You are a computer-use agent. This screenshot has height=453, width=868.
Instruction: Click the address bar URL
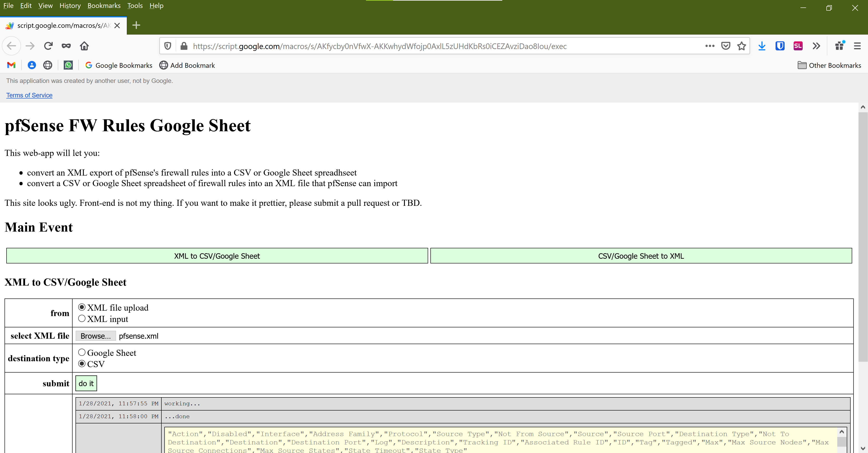click(380, 46)
